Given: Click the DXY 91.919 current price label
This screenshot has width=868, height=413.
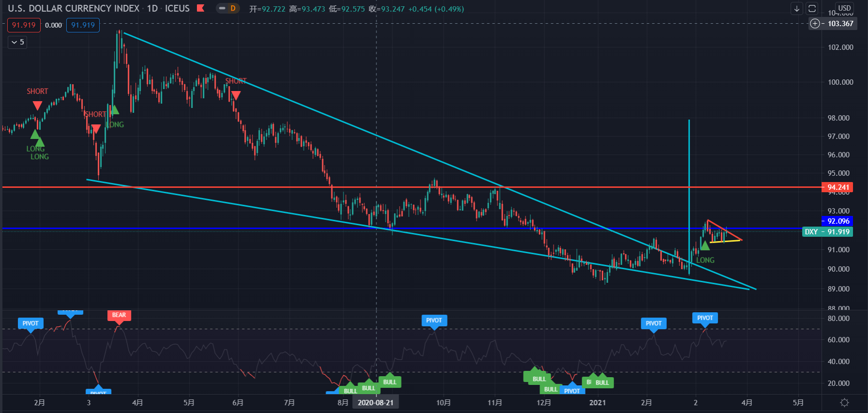Looking at the screenshot, I should tap(827, 232).
